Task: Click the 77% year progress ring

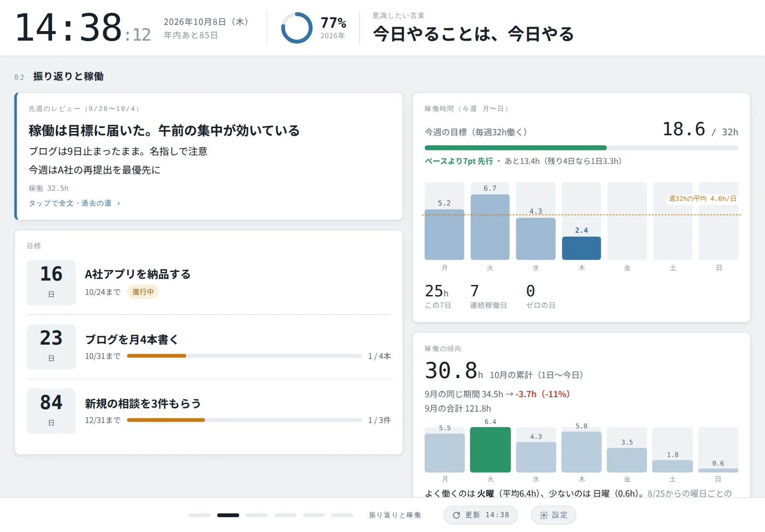Action: click(296, 28)
